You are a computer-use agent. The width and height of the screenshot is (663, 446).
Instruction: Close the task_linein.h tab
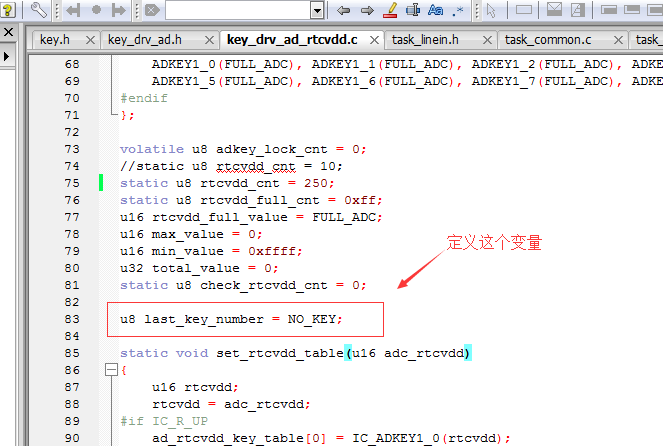487,40
